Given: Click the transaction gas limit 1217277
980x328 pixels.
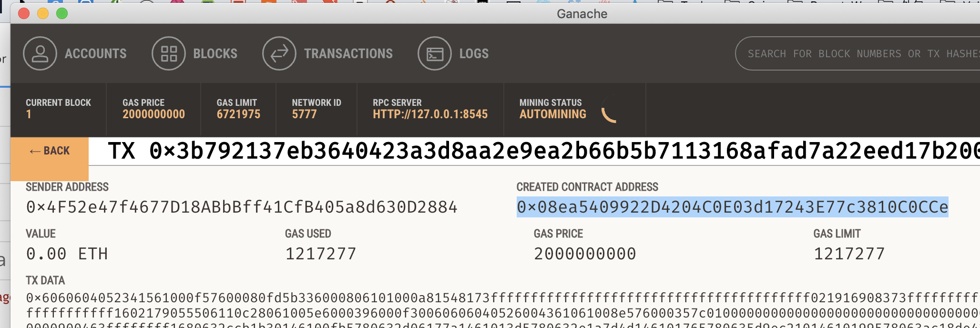Looking at the screenshot, I should [849, 254].
